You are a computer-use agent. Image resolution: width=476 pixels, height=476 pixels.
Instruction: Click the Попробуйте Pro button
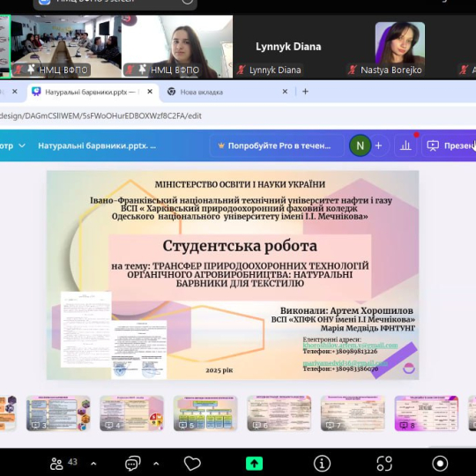tap(277, 146)
